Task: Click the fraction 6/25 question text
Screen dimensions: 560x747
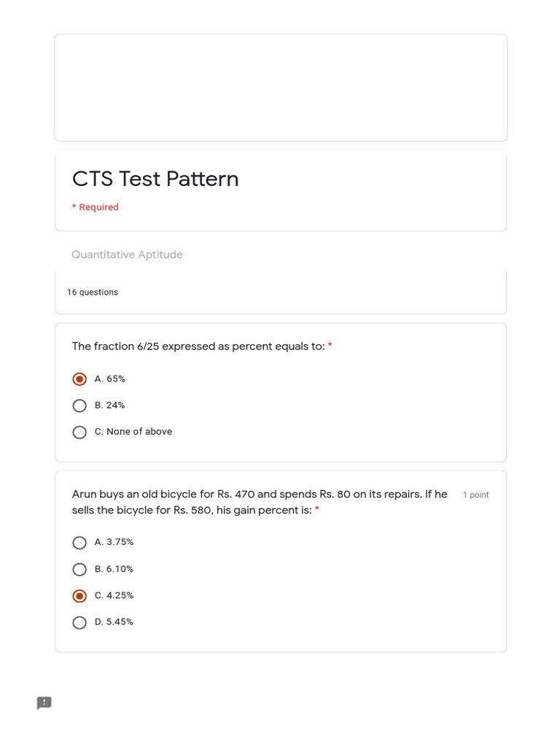Action: (198, 347)
